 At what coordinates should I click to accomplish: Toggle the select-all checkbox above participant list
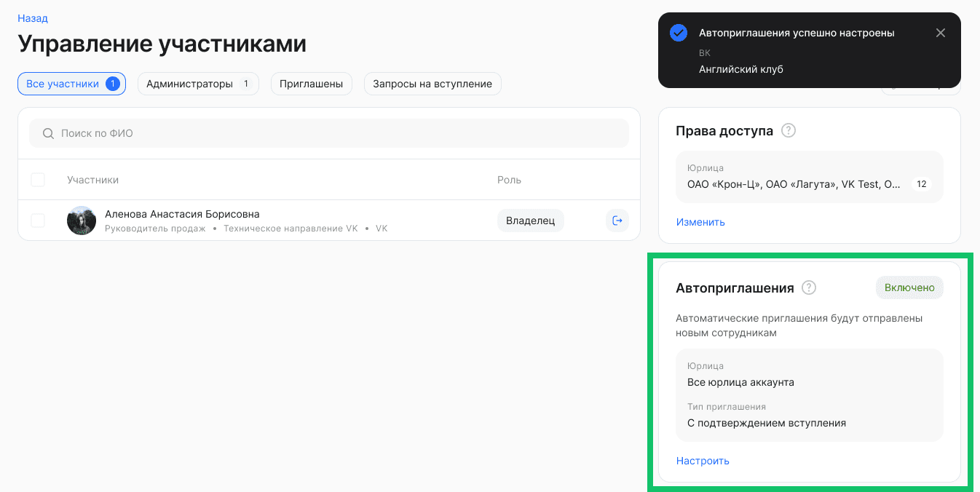[38, 179]
